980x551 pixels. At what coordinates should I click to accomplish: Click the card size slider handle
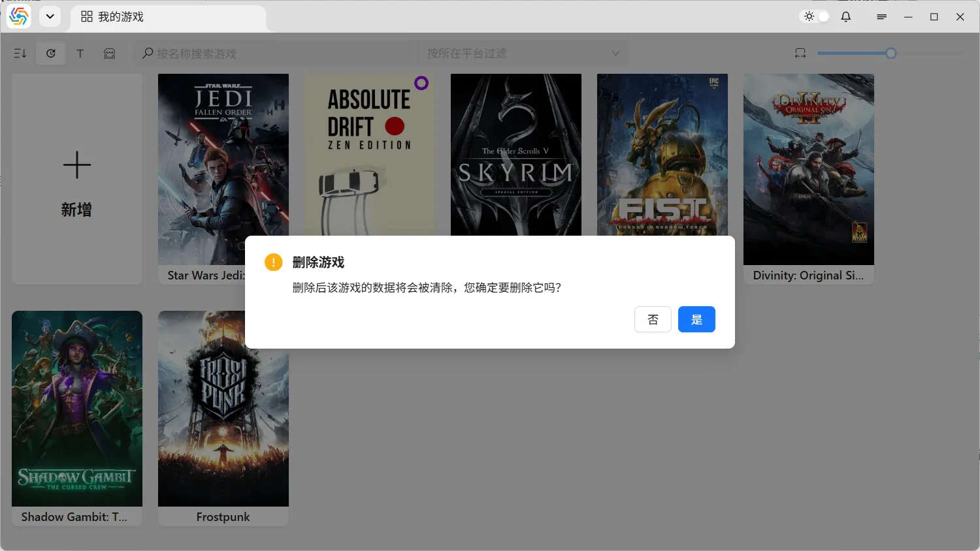coord(890,54)
